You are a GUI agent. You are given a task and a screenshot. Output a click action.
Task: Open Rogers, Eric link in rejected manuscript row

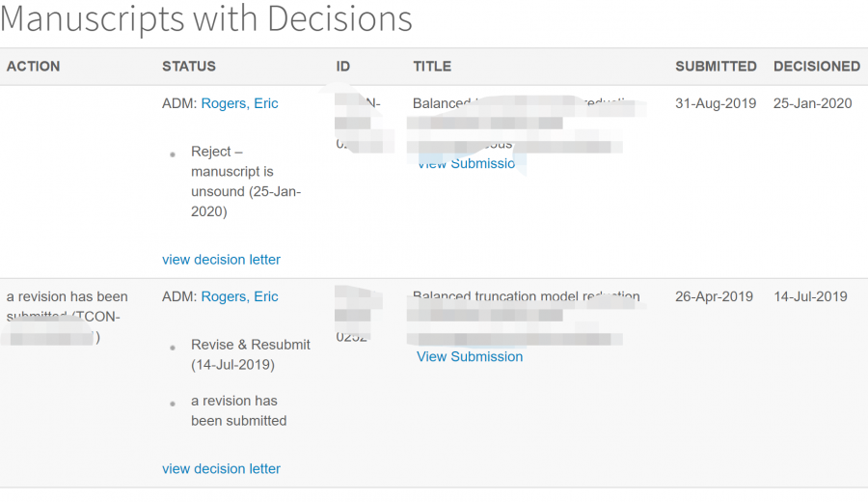(239, 103)
